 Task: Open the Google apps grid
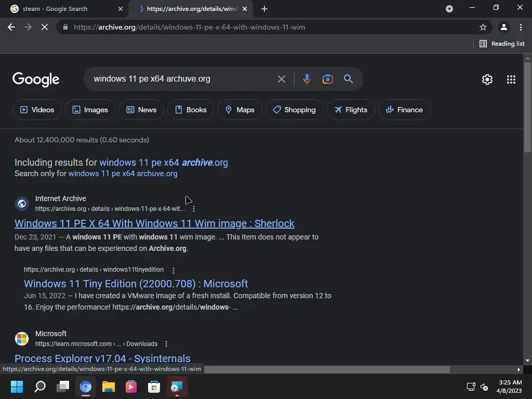point(511,79)
